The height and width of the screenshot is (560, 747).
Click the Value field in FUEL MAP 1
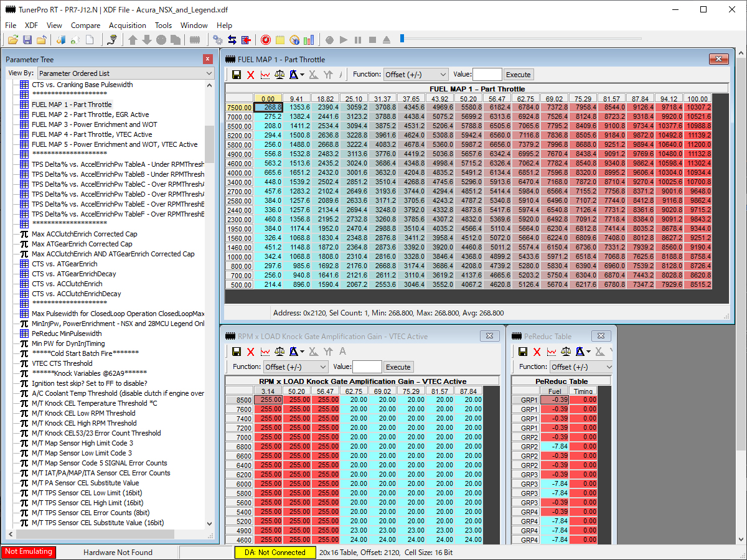pyautogui.click(x=487, y=75)
